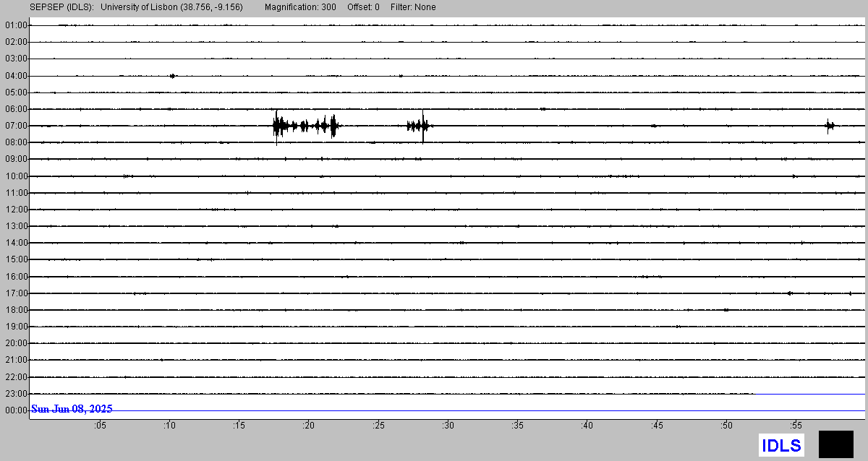Image resolution: width=868 pixels, height=461 pixels.
Task: Click the 08:00 hour label
Action: coord(16,142)
